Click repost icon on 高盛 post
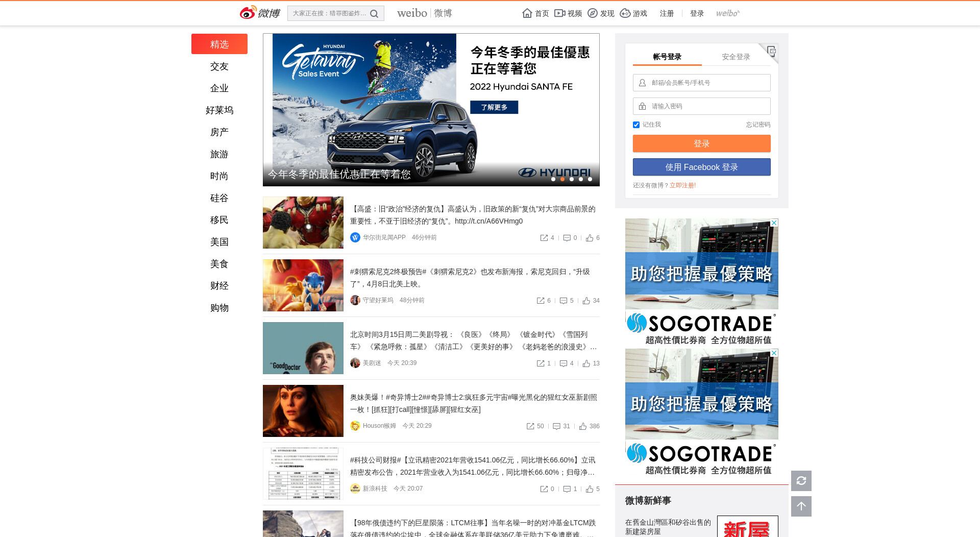The width and height of the screenshot is (980, 537). 544,238
